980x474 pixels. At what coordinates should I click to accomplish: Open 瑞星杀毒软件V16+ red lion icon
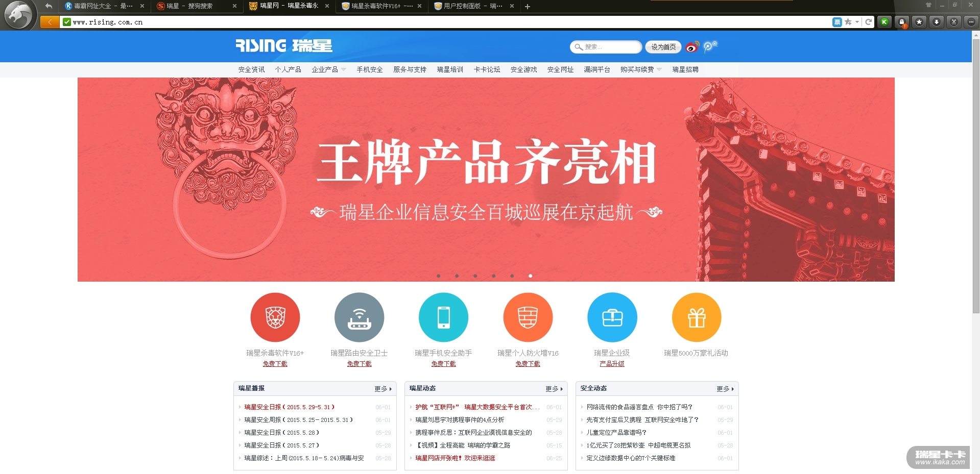point(275,317)
